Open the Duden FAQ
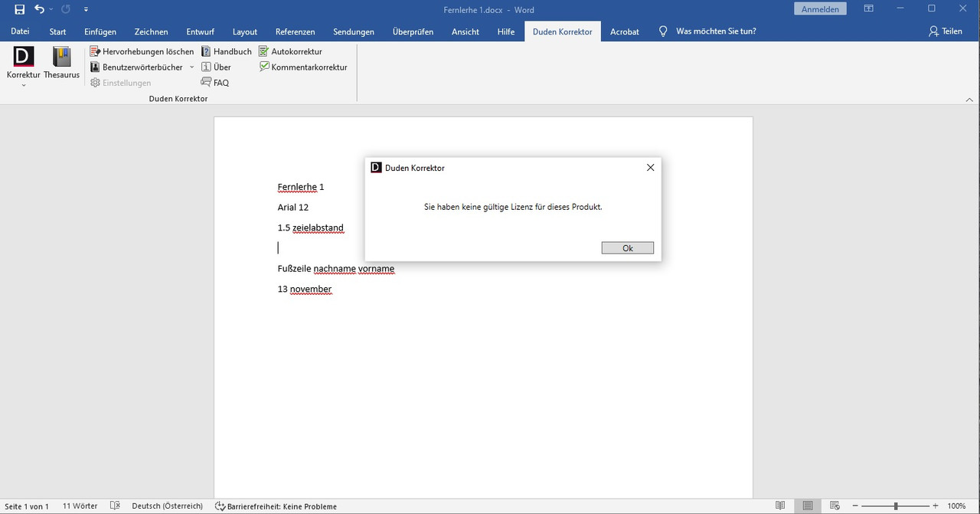 (215, 83)
